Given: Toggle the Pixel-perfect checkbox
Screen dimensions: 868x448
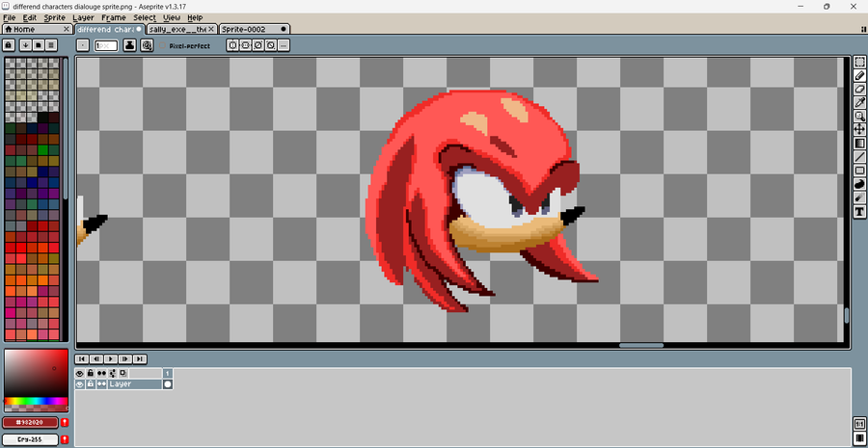Looking at the screenshot, I should tap(185, 46).
